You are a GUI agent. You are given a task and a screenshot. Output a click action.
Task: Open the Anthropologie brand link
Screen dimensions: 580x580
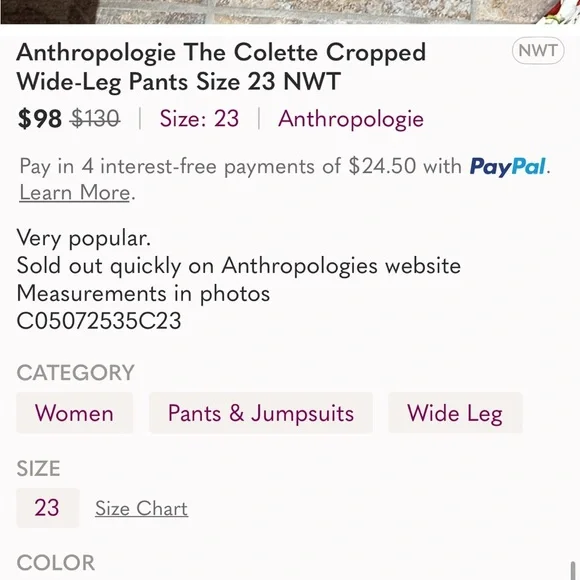(x=351, y=119)
